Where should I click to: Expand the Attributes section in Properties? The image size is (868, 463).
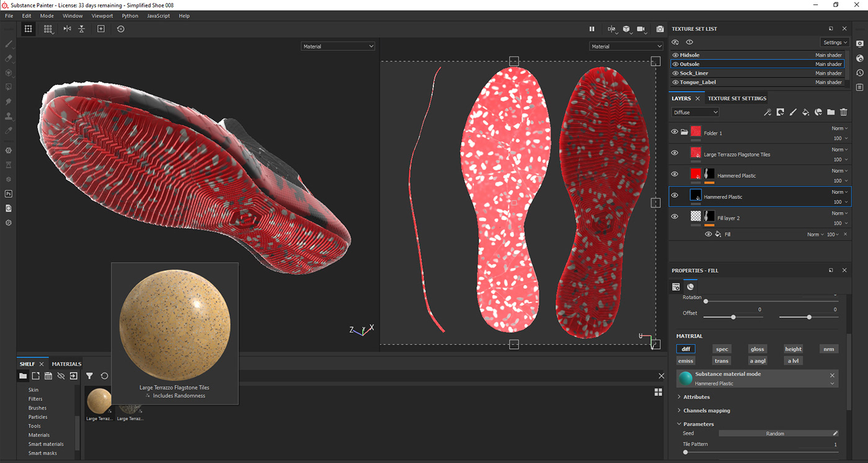(x=696, y=397)
